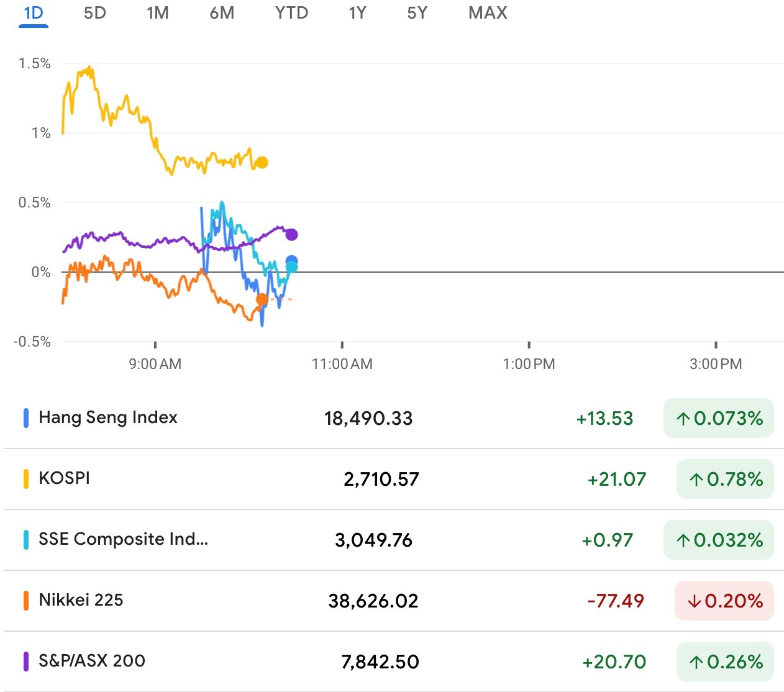Click the 9:00 AM axis label
Screen dimensions: 784x692
[x=155, y=364]
